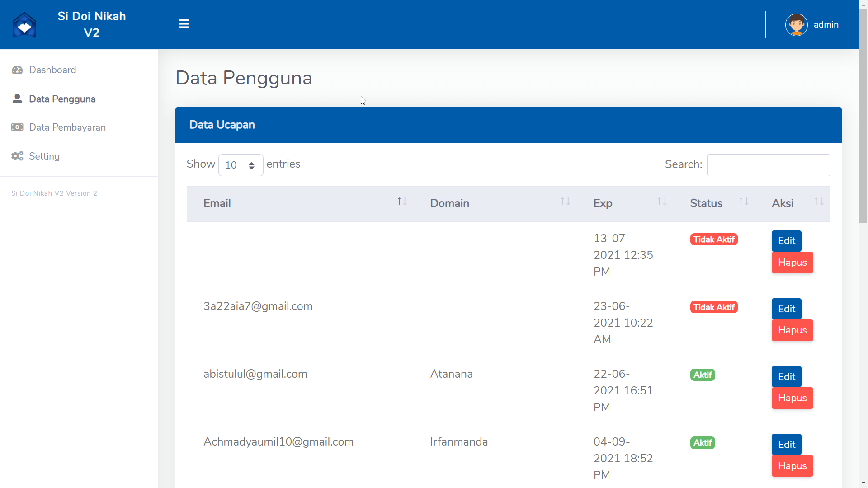Toggle sorting on the Exp column
The height and width of the screenshot is (488, 868).
(661, 202)
